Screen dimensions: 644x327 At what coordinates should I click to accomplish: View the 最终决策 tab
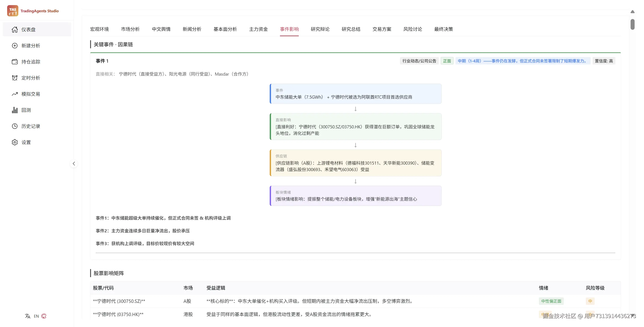(x=443, y=29)
